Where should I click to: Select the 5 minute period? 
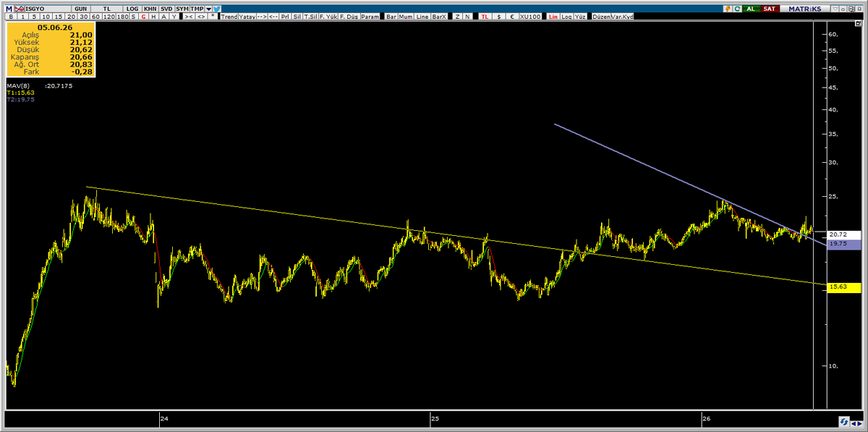click(34, 17)
